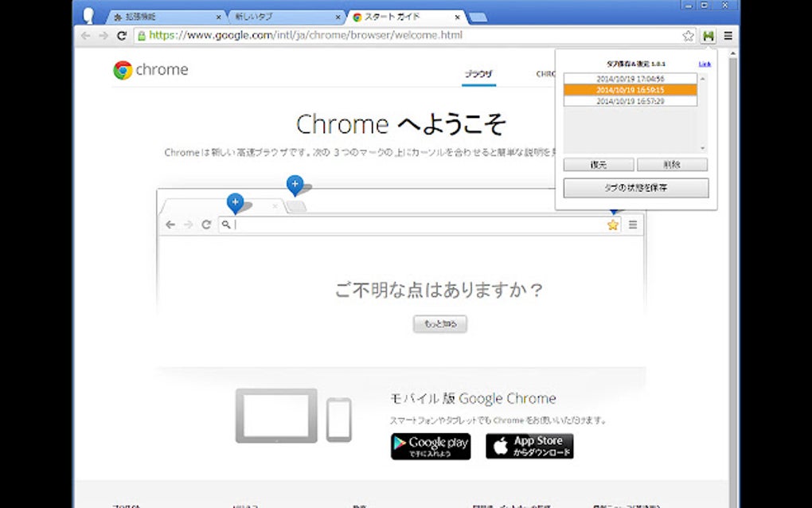Open the Chrome hamburger menu
This screenshot has width=812, height=508.
(x=728, y=36)
